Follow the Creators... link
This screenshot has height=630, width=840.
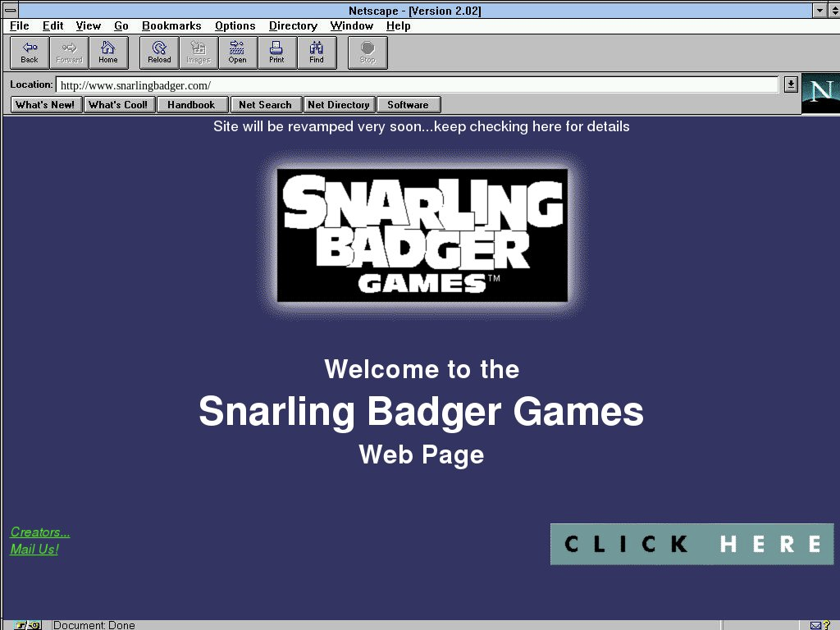tap(40, 532)
